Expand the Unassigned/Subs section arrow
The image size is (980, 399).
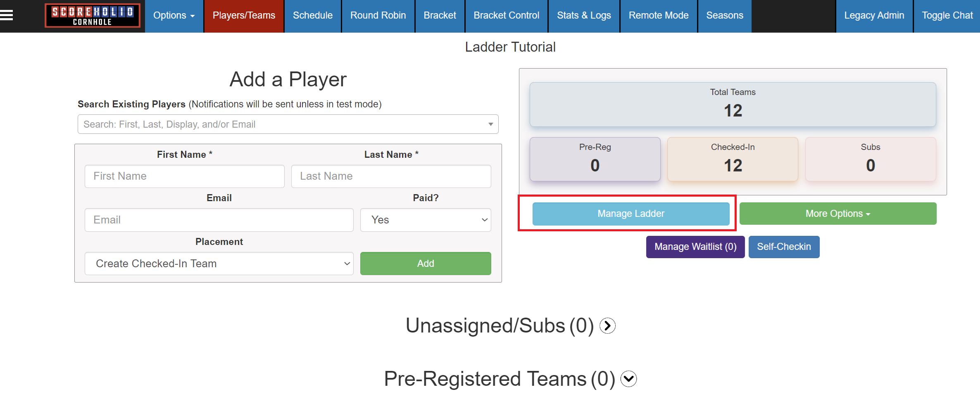(607, 326)
